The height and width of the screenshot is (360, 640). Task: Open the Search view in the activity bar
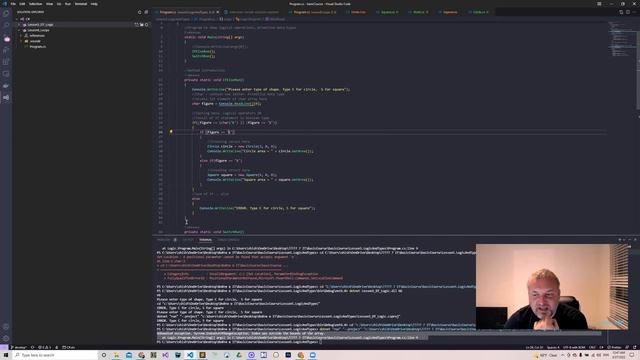(x=6, y=25)
